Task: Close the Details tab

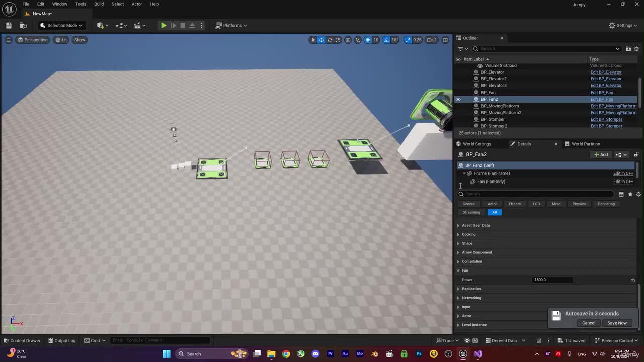Action: click(556, 144)
